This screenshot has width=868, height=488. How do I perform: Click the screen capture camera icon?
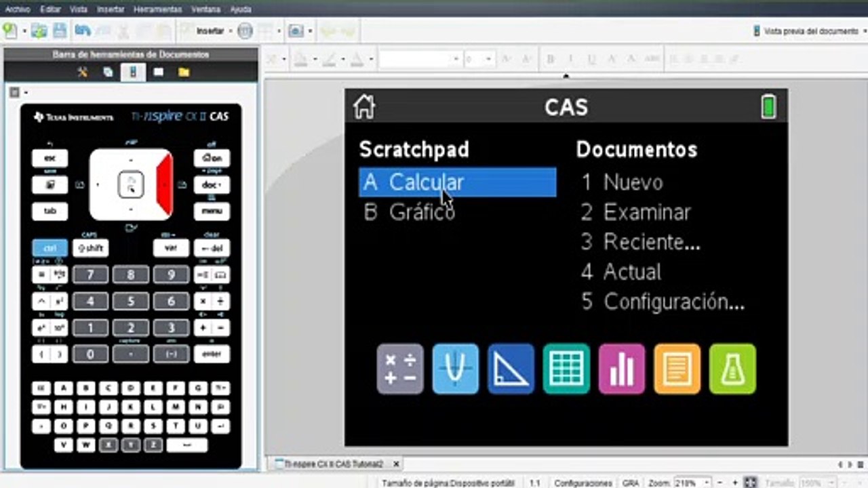pyautogui.click(x=296, y=30)
